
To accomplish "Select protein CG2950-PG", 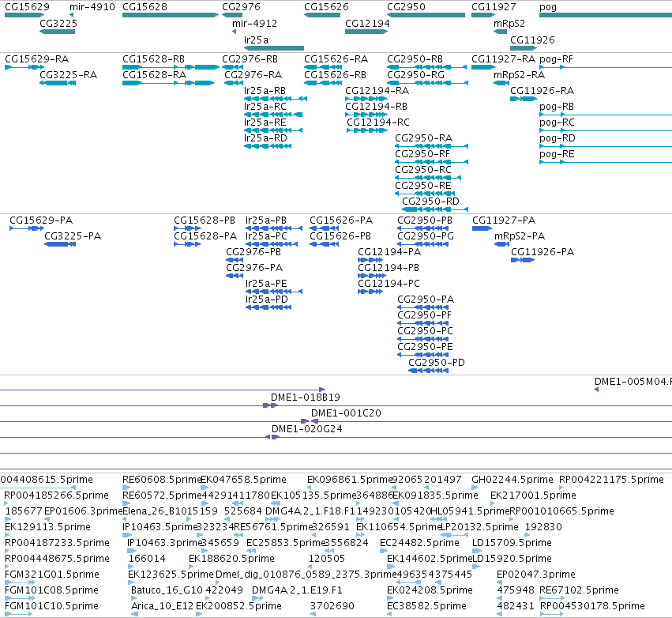I will 422,244.
